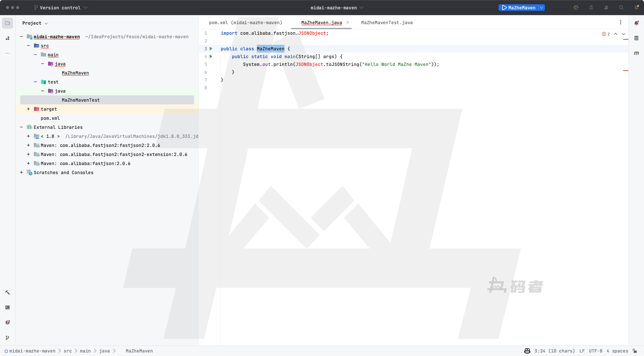This screenshot has height=356, width=644.
Task: Switch to the MaZheMavenTest.java tab
Action: pos(387,23)
